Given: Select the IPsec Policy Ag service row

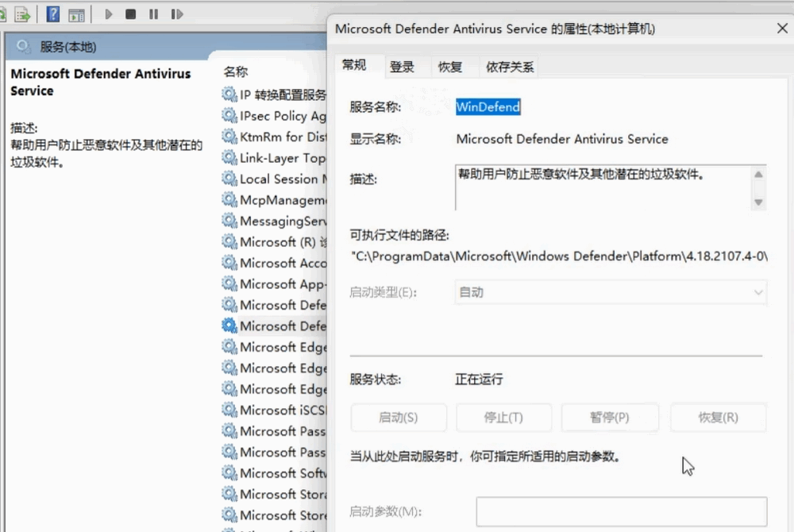Looking at the screenshot, I should pos(274,116).
